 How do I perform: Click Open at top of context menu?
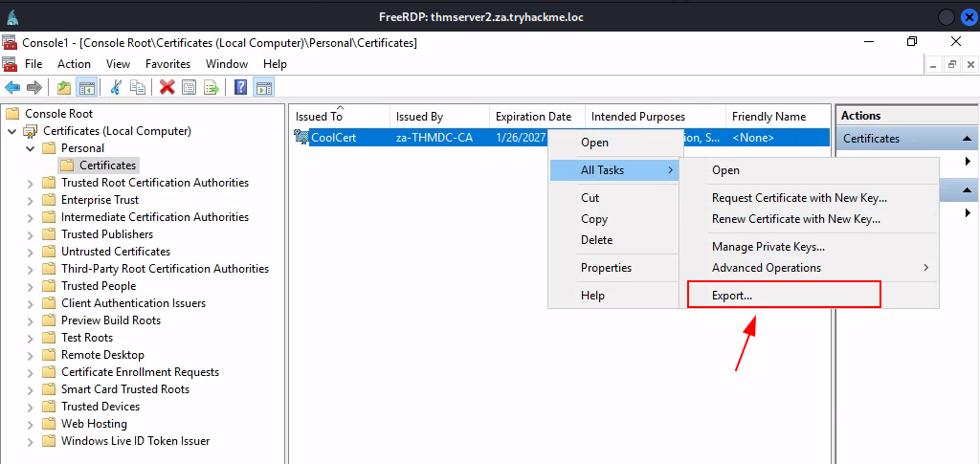coord(613,143)
